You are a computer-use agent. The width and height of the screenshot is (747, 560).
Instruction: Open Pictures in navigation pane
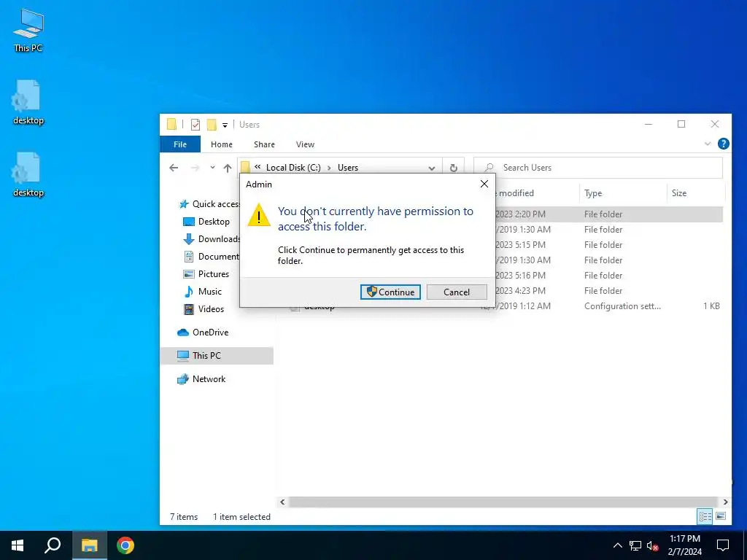click(x=206, y=274)
